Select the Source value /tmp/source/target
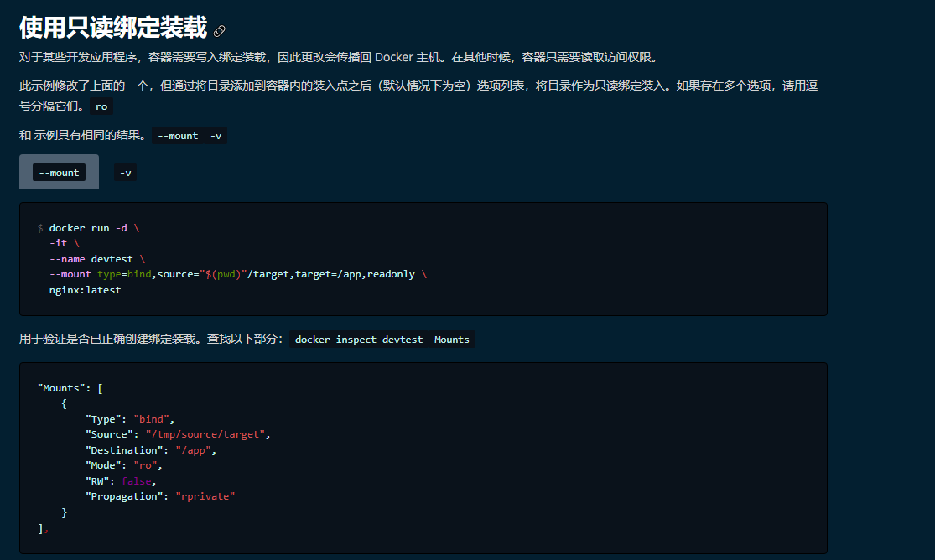 (209, 434)
